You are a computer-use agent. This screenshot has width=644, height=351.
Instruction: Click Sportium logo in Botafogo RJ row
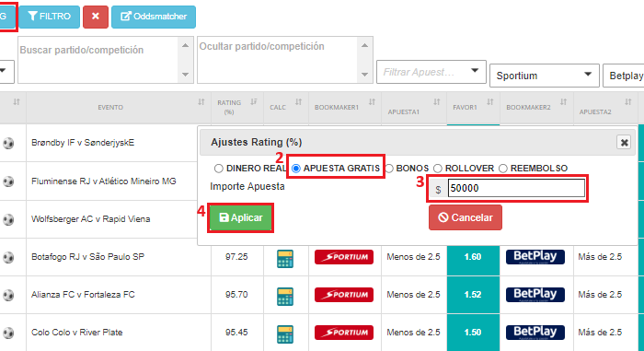point(344,257)
